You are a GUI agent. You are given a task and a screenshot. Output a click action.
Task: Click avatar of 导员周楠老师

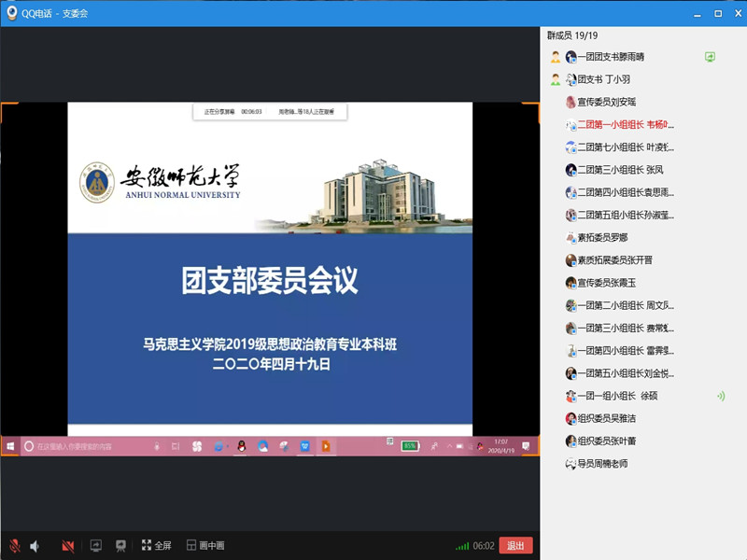click(x=571, y=463)
